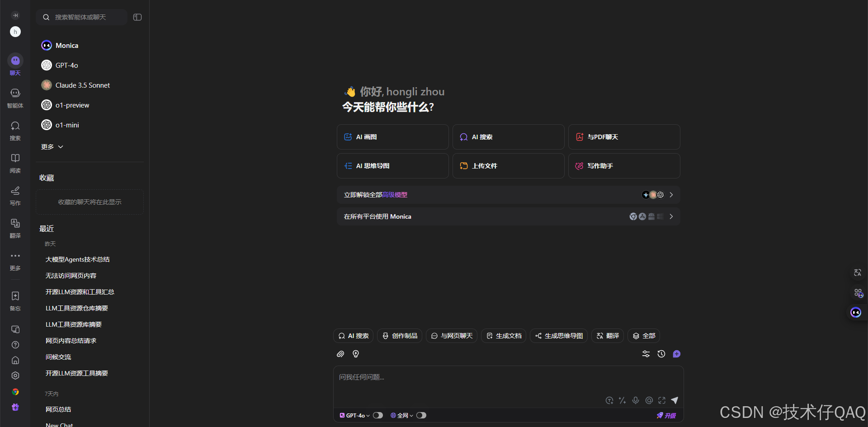The width and height of the screenshot is (868, 427).
Task: Expand the input box to fullscreen
Action: 662,400
